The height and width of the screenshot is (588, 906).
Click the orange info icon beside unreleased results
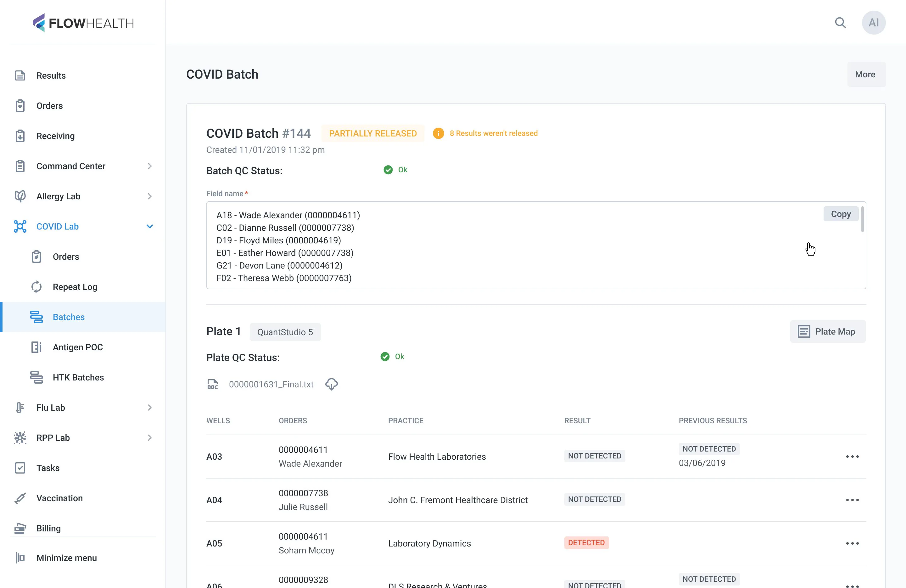(x=438, y=134)
